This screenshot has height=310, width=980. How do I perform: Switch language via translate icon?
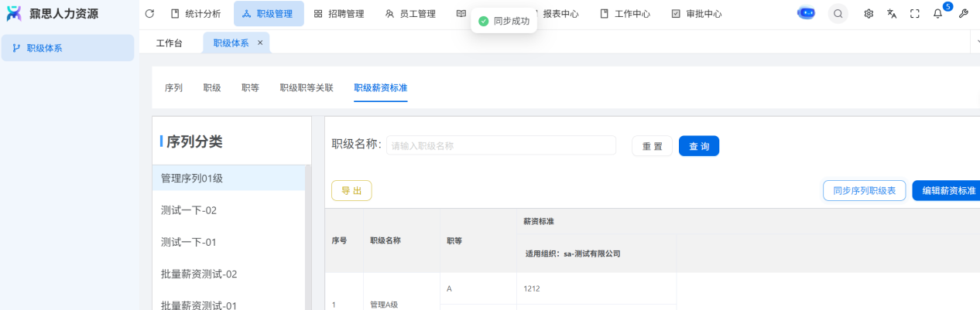(892, 14)
